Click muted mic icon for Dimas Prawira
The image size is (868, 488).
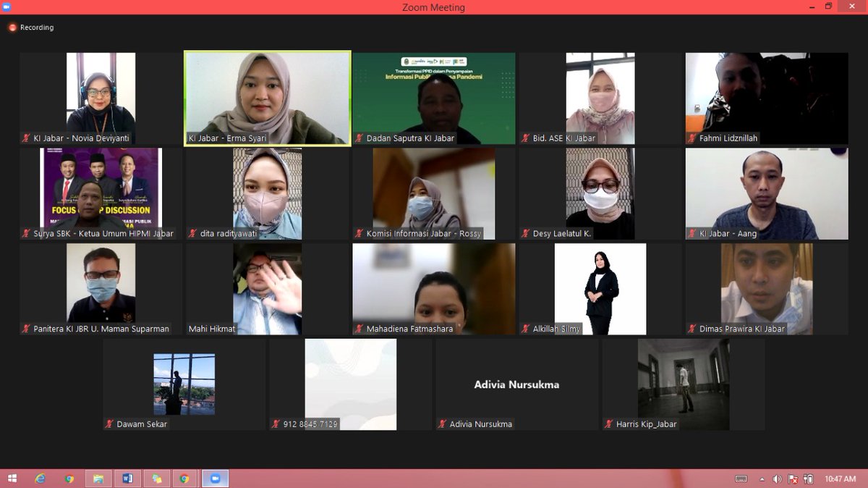coord(692,329)
